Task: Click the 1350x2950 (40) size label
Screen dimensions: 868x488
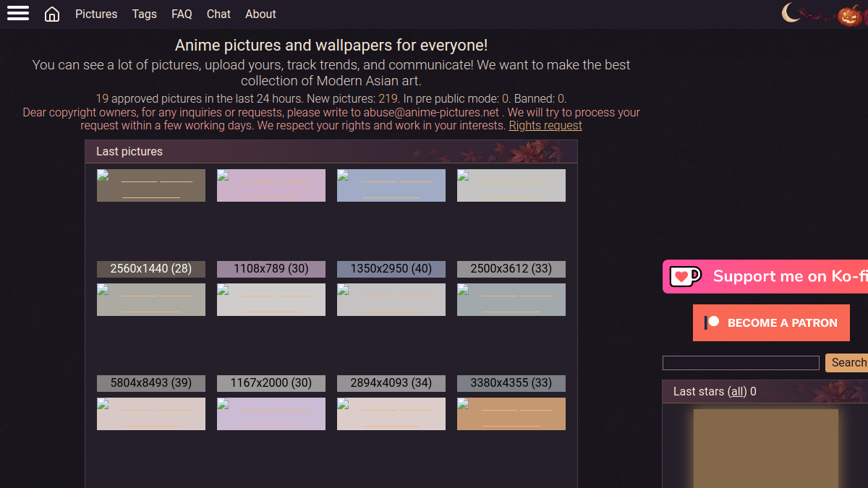Action: [391, 269]
